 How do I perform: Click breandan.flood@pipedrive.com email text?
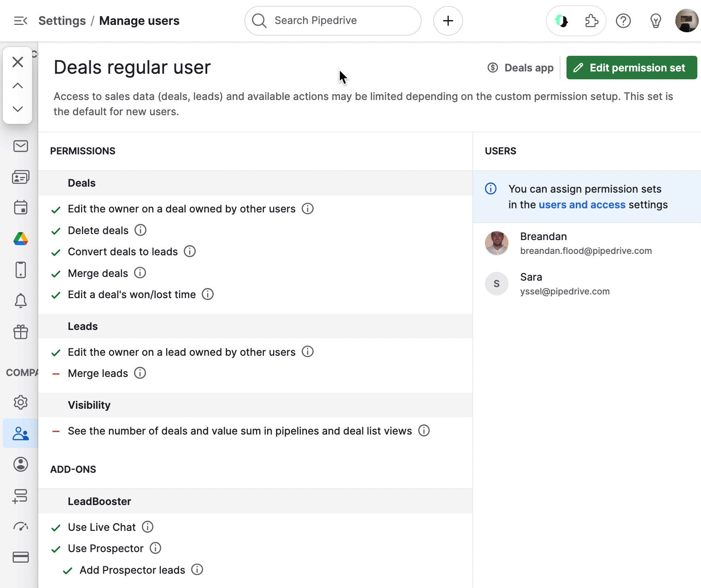pyautogui.click(x=586, y=251)
